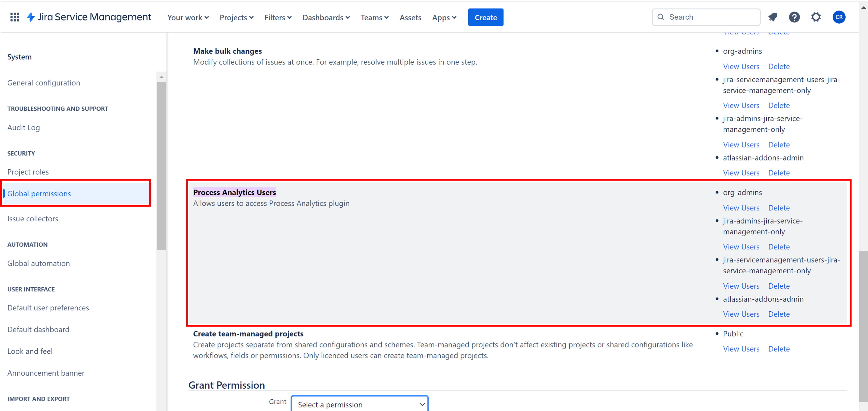Screen dimensions: 868x411
Task: Click the Create team-managed projects heading
Action: tap(248, 334)
